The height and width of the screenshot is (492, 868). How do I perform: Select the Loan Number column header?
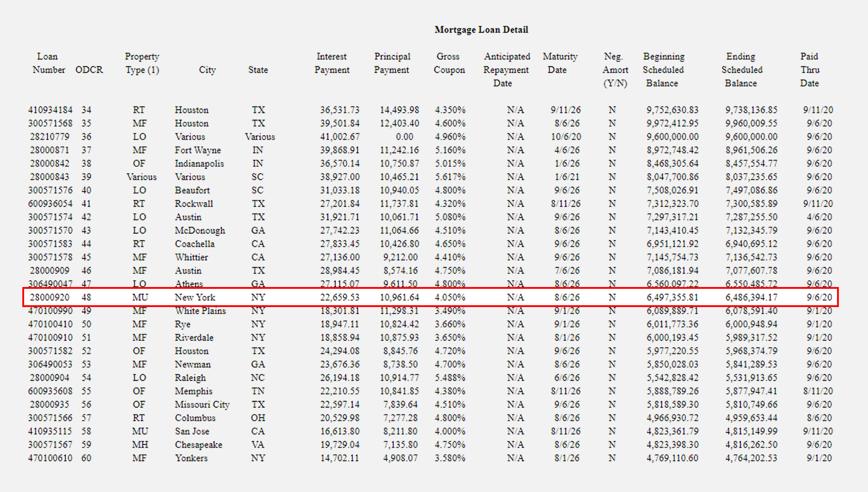pos(48,63)
